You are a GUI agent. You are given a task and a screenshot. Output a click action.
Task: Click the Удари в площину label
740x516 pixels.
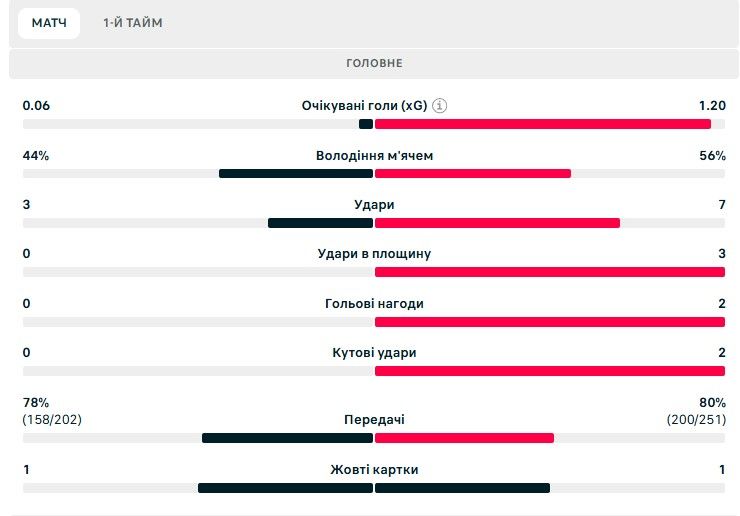[x=374, y=254]
